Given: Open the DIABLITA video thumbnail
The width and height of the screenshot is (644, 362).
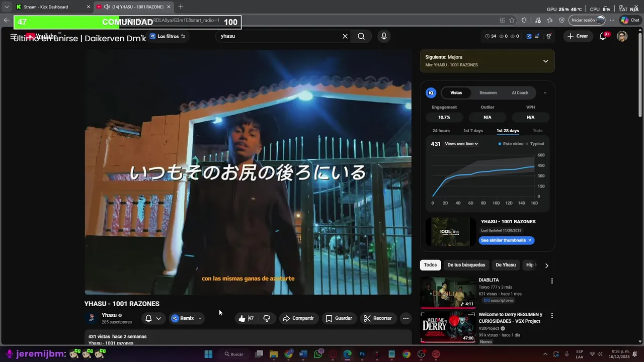Looking at the screenshot, I should point(448,293).
